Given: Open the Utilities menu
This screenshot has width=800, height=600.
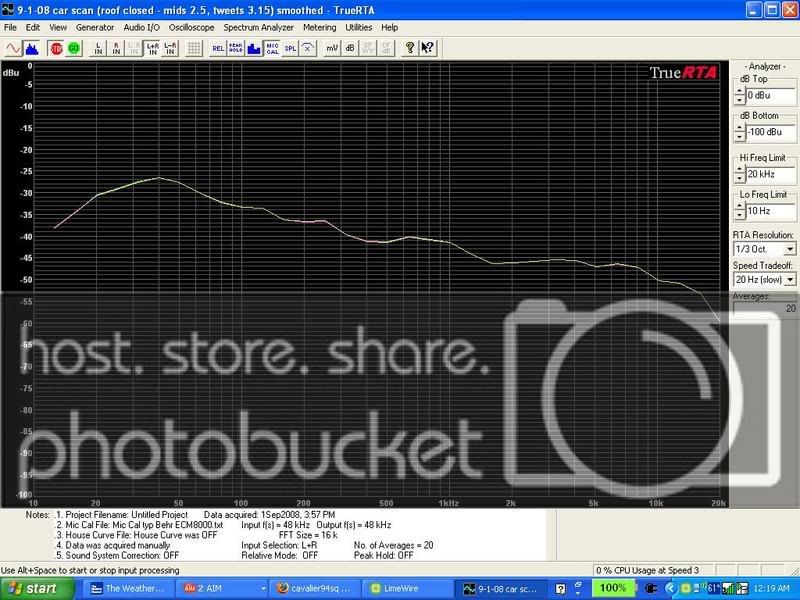Looking at the screenshot, I should (359, 28).
